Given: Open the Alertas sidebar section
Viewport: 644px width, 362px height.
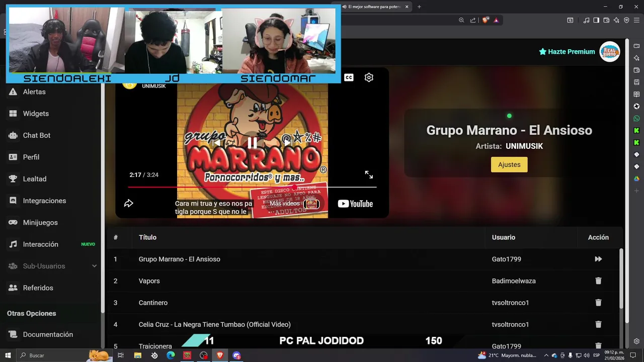Looking at the screenshot, I should coord(34,92).
